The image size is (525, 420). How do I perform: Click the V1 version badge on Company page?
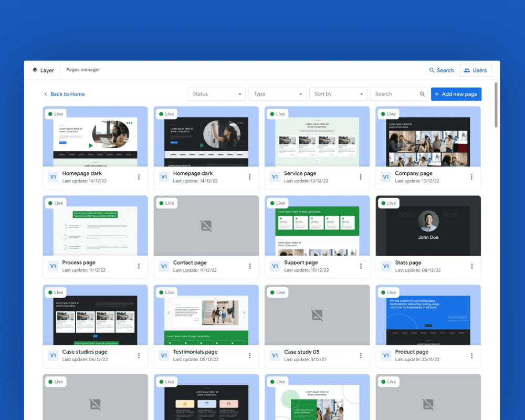(386, 177)
